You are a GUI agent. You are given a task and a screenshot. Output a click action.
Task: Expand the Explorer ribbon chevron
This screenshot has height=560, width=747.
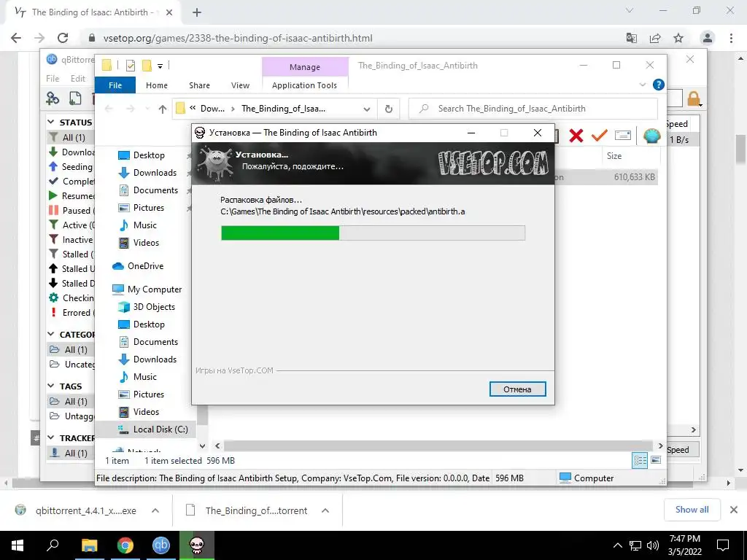point(643,85)
